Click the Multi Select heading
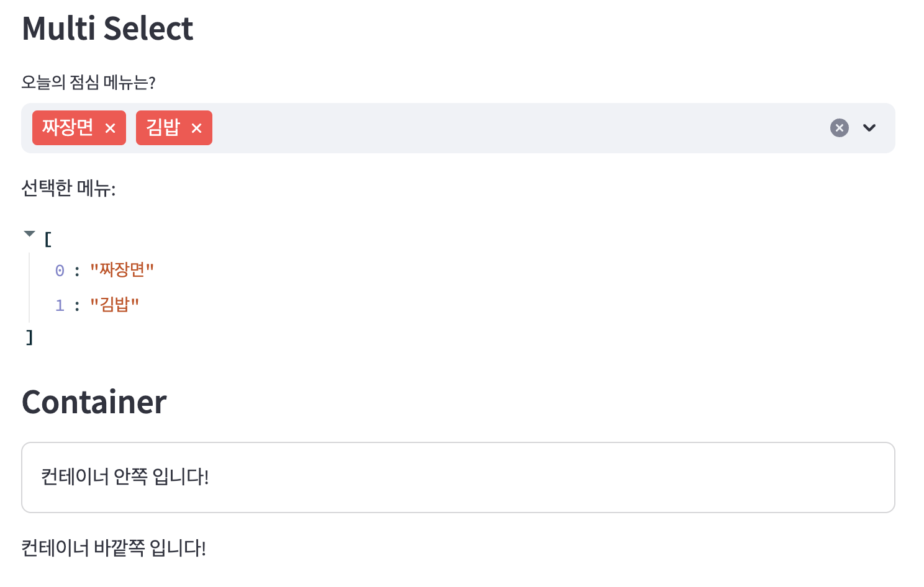This screenshot has height=587, width=924. tap(107, 29)
